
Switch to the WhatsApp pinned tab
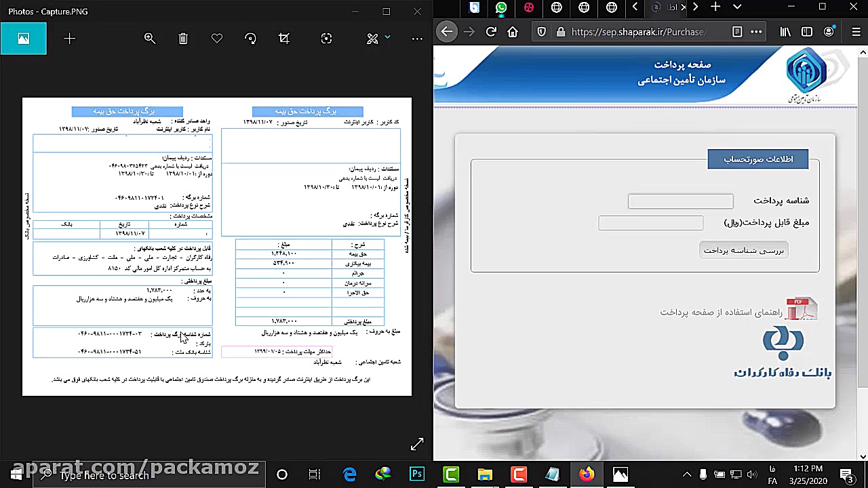click(x=501, y=7)
